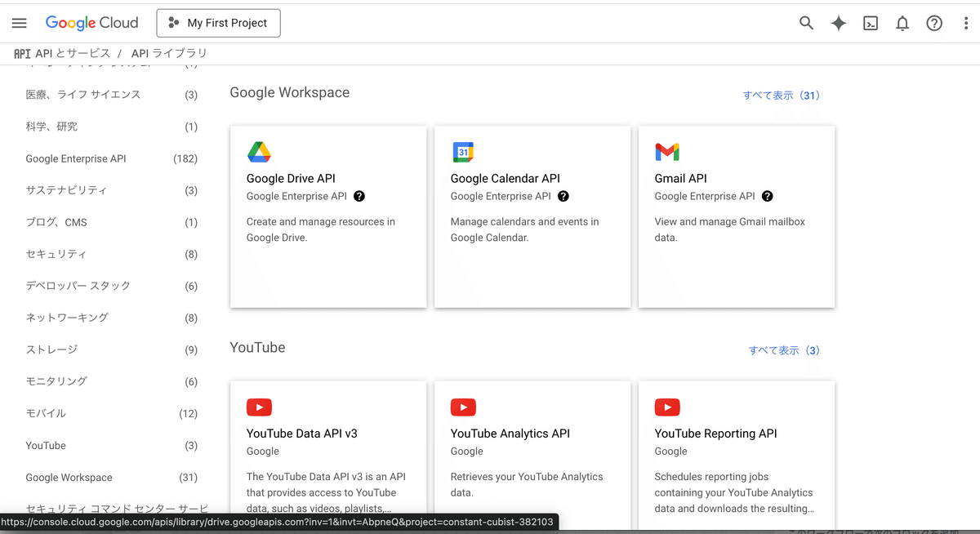Click the Calendar icon on the Google Calendar API card

[x=463, y=152]
